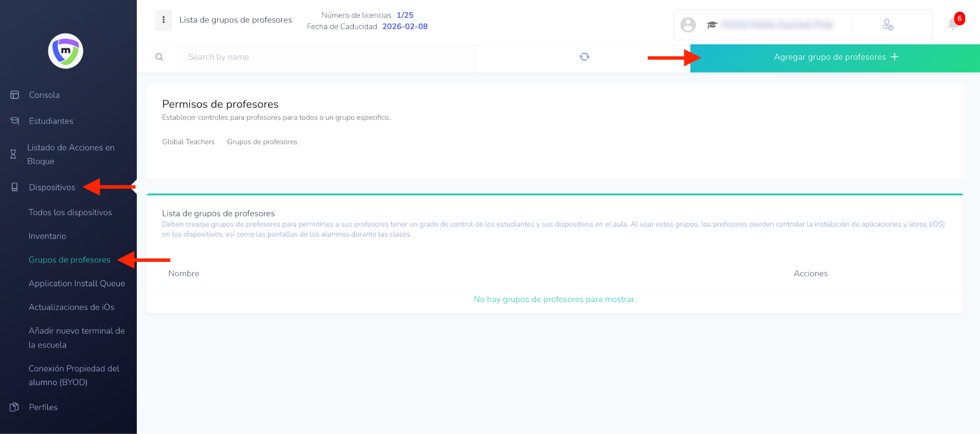Select the Grupos de profesores tab
This screenshot has width=980, height=434.
[x=262, y=142]
